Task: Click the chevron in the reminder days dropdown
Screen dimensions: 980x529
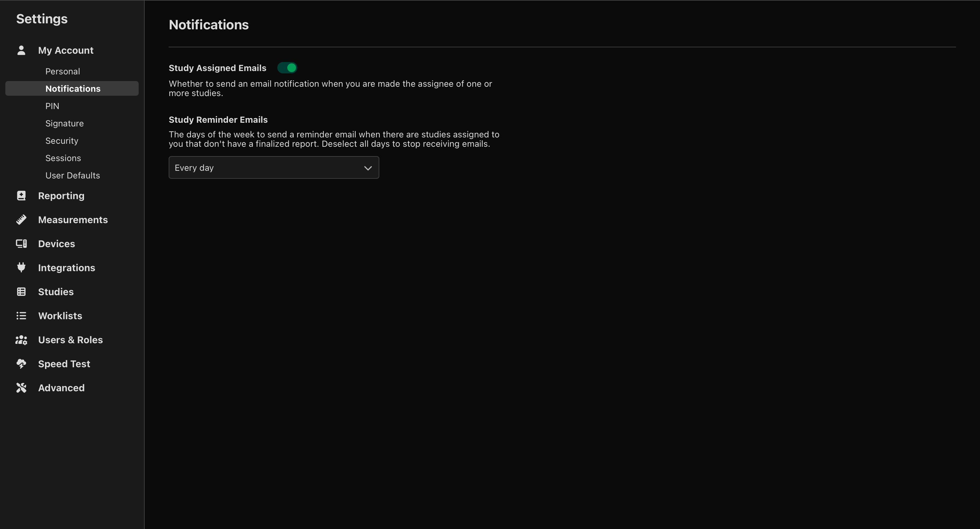Action: coord(367,168)
